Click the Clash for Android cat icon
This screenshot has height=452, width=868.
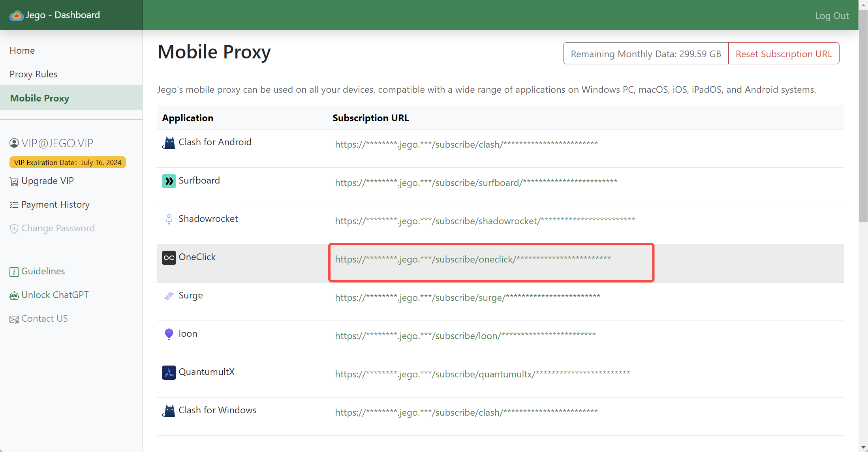click(169, 143)
